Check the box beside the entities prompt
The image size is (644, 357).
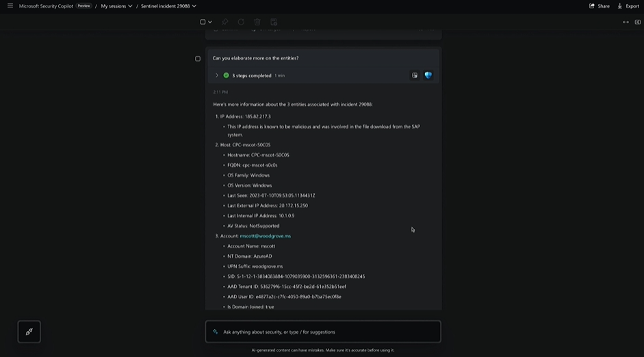[198, 59]
